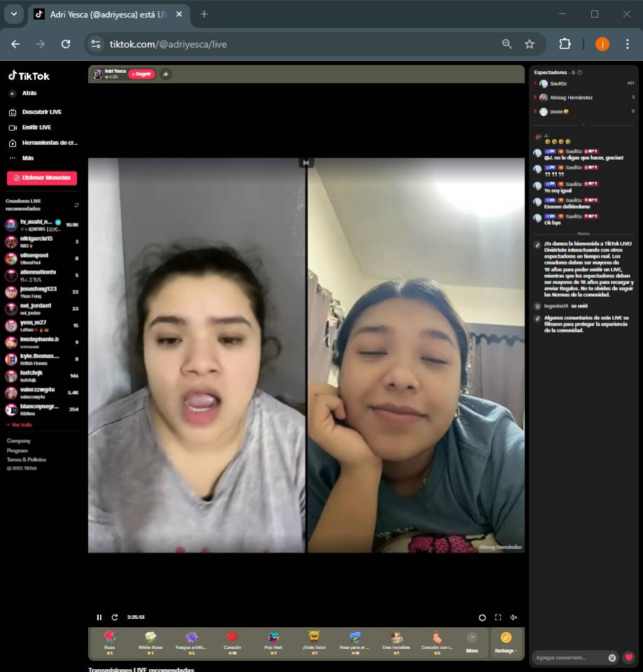The width and height of the screenshot is (643, 672).
Task: Click the Agregar comentario input field
Action: tap(569, 657)
